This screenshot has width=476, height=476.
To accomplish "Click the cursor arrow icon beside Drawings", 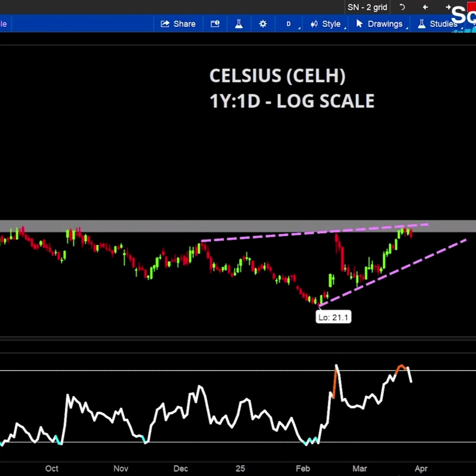I will (x=359, y=24).
